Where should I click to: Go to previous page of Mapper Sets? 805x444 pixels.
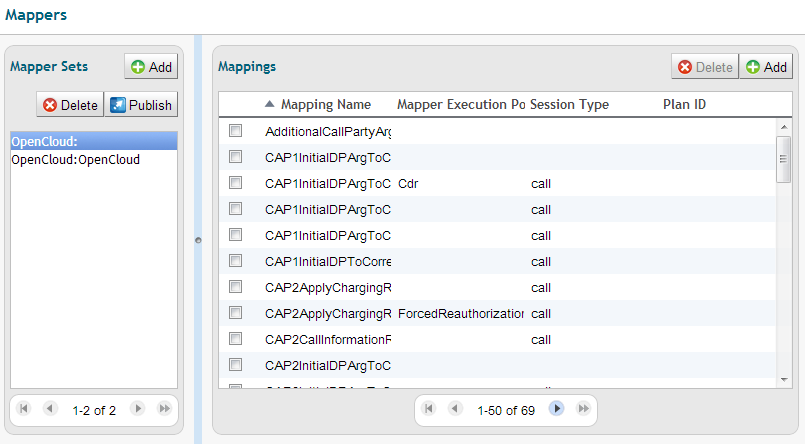(x=50, y=409)
